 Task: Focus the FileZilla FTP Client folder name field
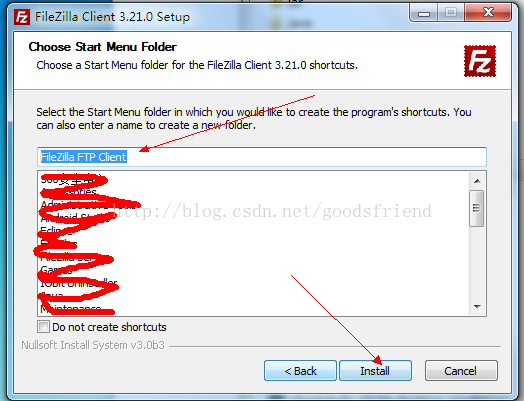tap(262, 157)
